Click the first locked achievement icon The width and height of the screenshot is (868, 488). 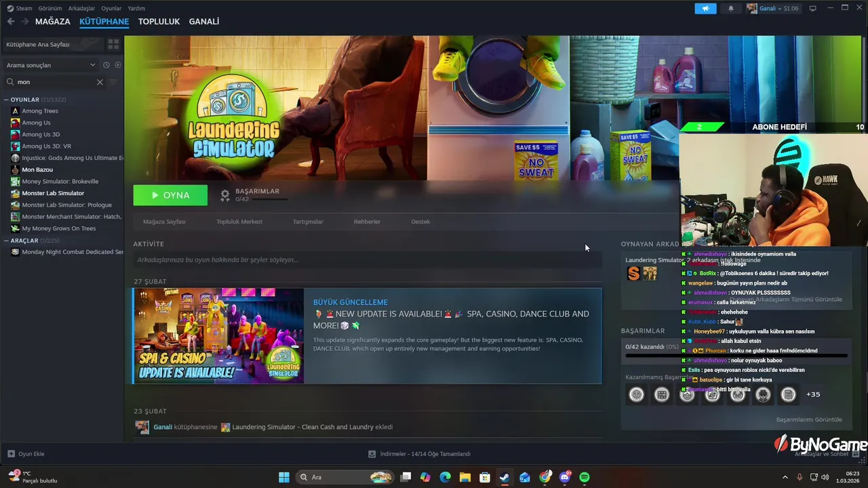point(636,394)
